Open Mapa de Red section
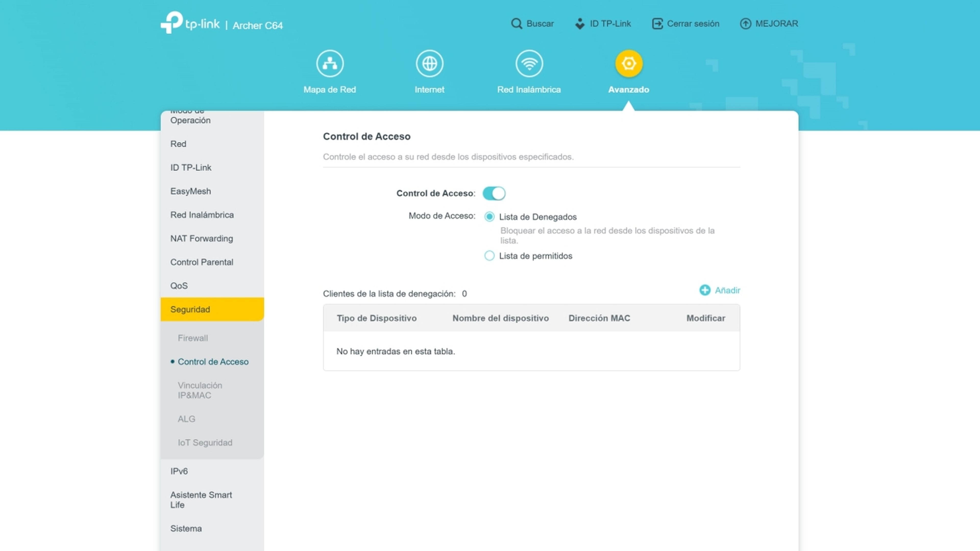This screenshot has width=980, height=551. [x=329, y=64]
